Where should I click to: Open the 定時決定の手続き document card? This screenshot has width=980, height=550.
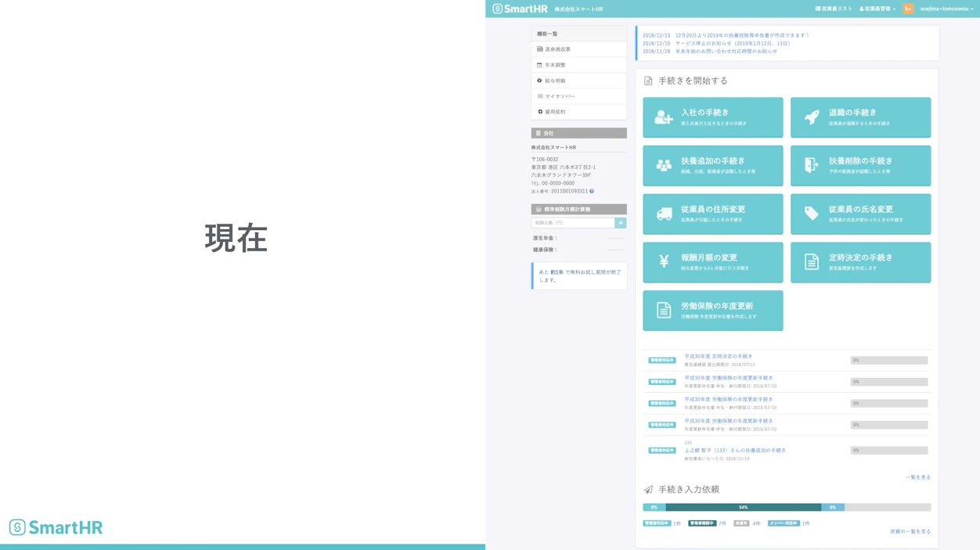pyautogui.click(x=860, y=262)
